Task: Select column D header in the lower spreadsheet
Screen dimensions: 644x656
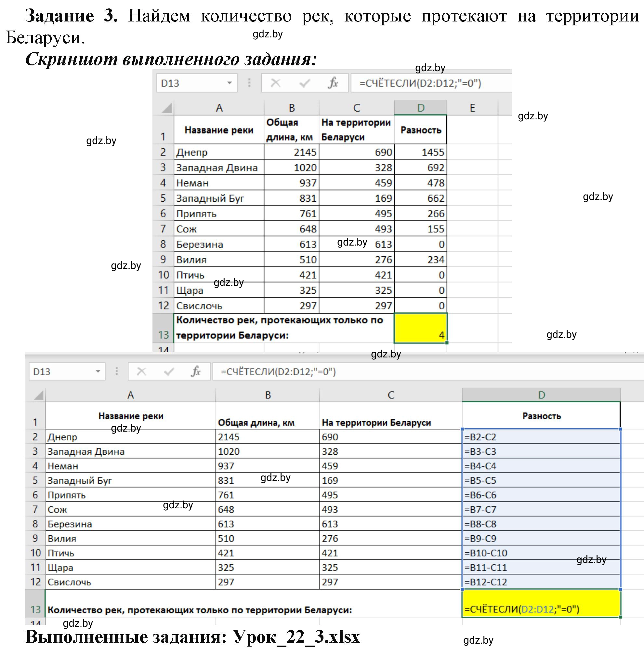Action: (x=541, y=395)
